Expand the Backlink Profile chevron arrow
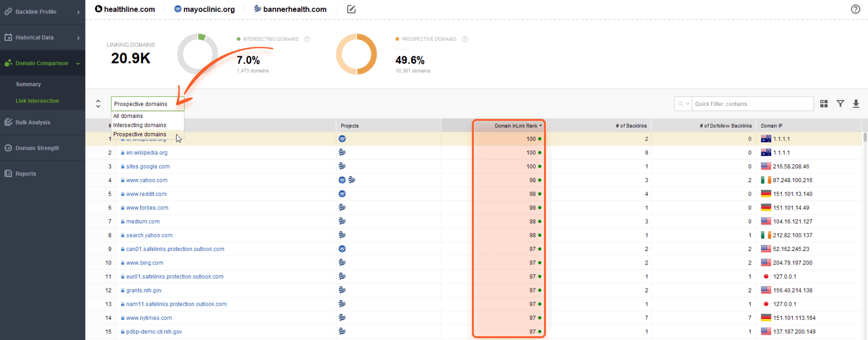This screenshot has width=868, height=340. [78, 12]
